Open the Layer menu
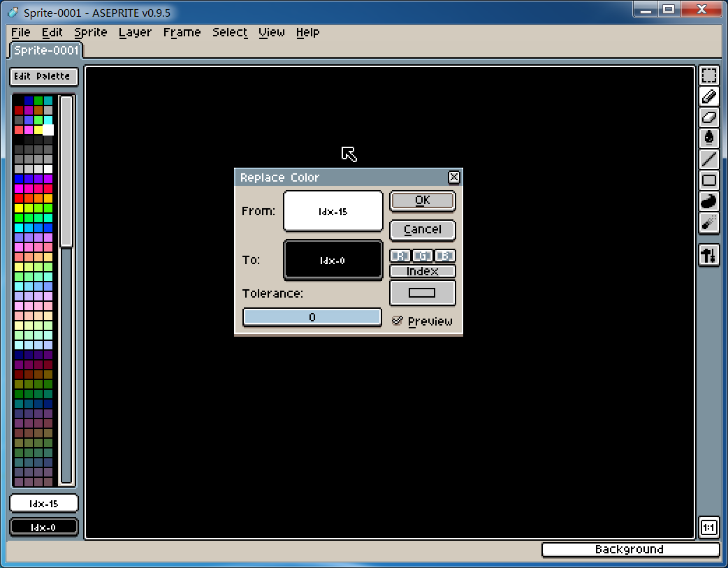Viewport: 728px width, 568px height. pos(135,32)
